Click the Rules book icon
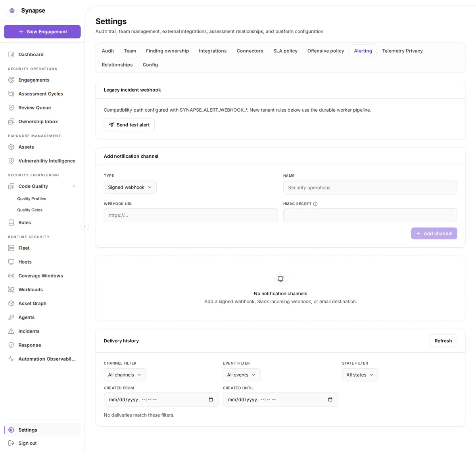The height and width of the screenshot is (453, 476). tap(11, 222)
